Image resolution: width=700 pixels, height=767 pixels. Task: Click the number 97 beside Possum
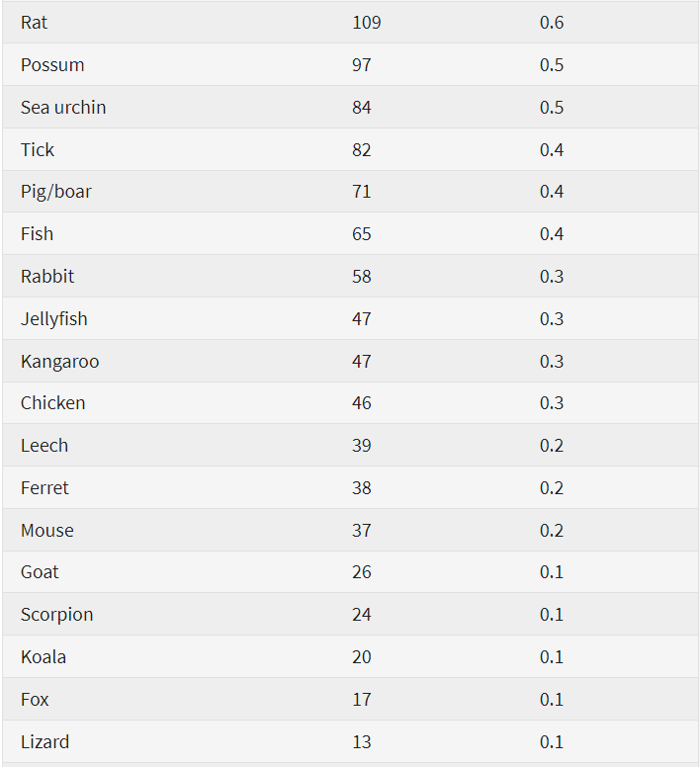coord(361,65)
